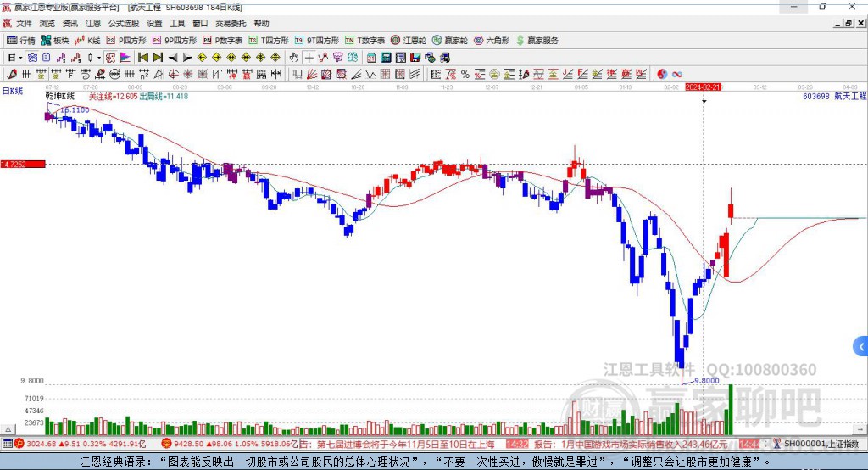Screen dimensions: 868x470
Task: Click the 9428.50 Shenzhen index value
Action: (x=189, y=444)
